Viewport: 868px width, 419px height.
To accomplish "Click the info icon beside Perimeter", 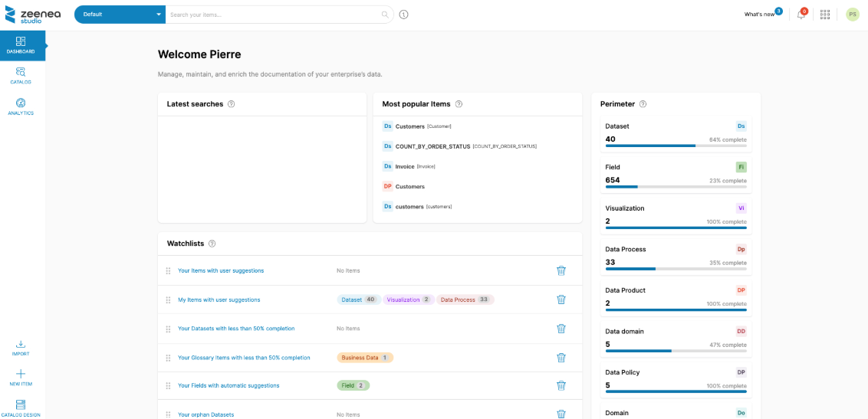I will click(x=643, y=104).
